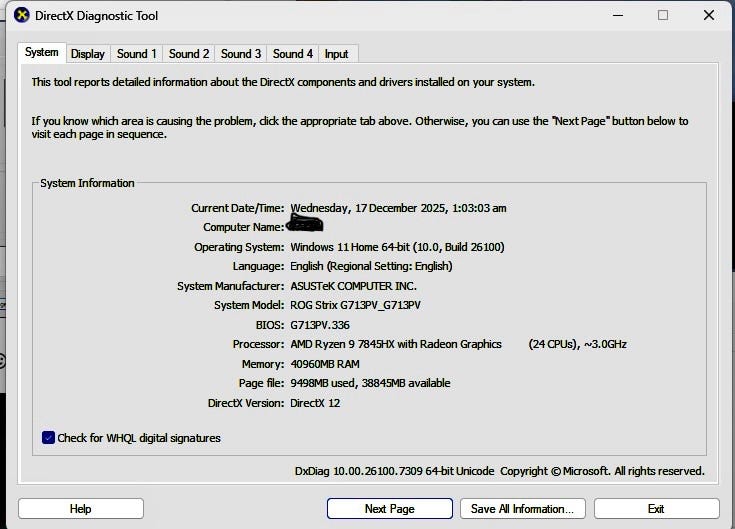Select the 'Wednesday, 17 December 2025' date value
The height and width of the screenshot is (529, 735).
(368, 208)
